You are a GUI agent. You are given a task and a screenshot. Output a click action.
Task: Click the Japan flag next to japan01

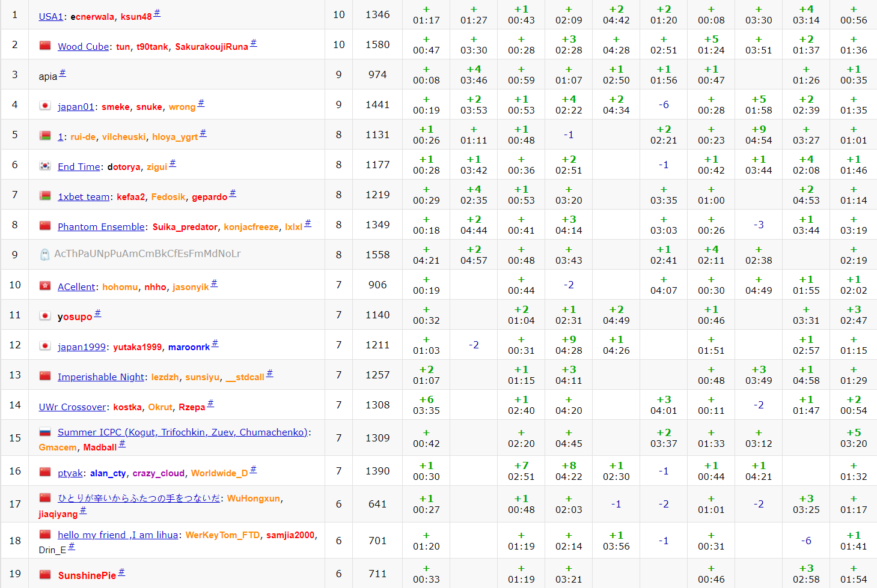[x=45, y=106]
